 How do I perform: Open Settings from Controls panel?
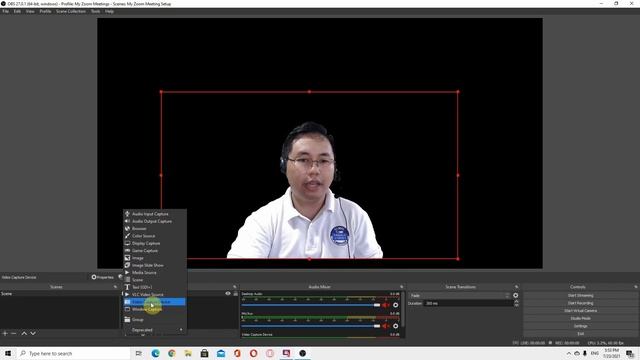[580, 326]
